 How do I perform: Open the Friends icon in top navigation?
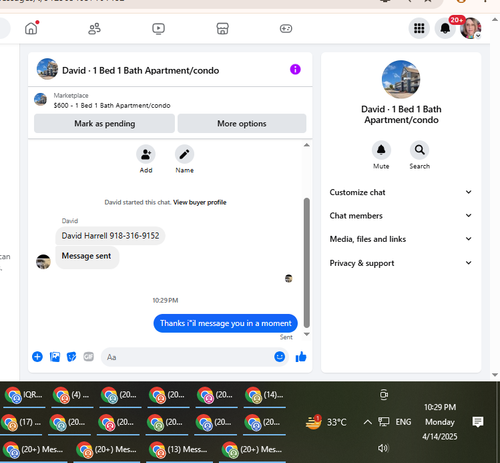point(94,28)
